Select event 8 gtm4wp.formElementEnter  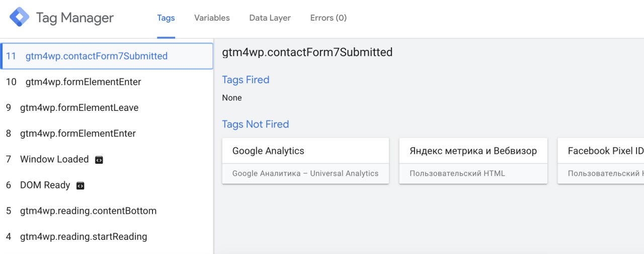pos(107,134)
